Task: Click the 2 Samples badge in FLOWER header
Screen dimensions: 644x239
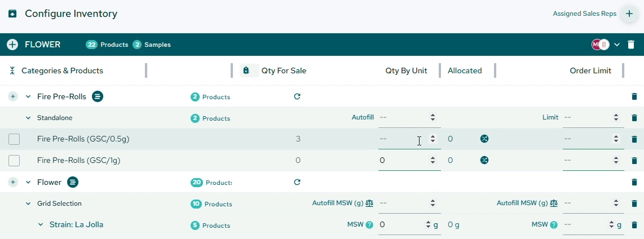Action: (x=152, y=45)
